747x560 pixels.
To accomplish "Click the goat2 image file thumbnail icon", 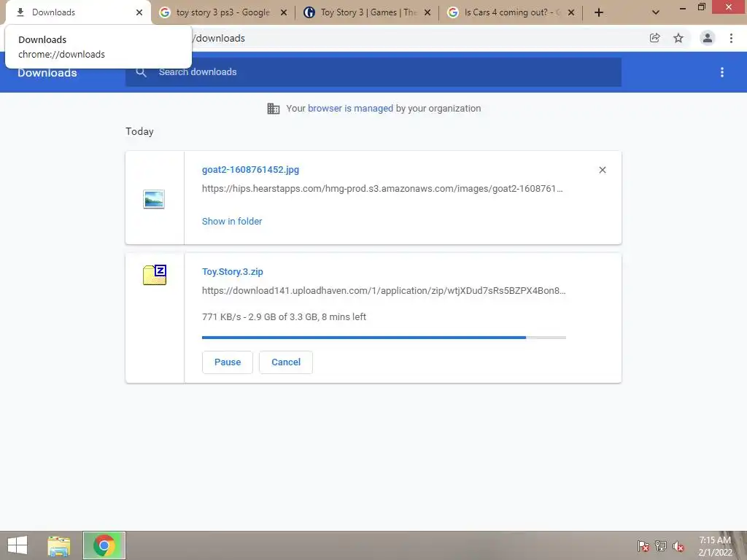I will (x=154, y=199).
